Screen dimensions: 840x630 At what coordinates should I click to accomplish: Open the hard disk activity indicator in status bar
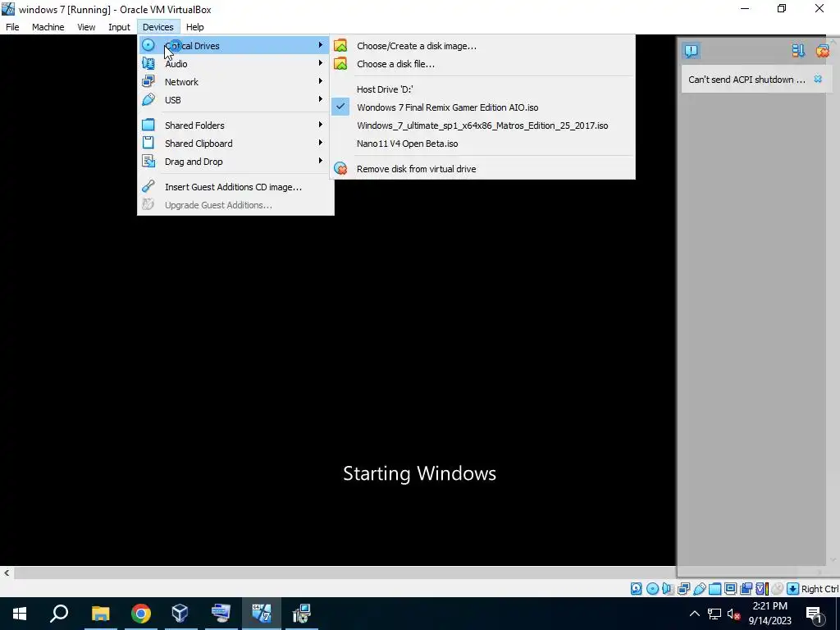636,589
